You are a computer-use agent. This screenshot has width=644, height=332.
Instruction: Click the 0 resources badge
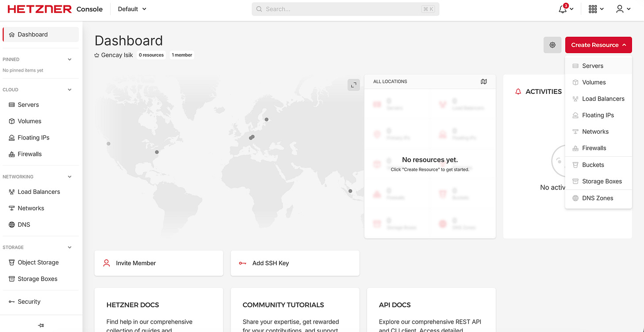151,55
